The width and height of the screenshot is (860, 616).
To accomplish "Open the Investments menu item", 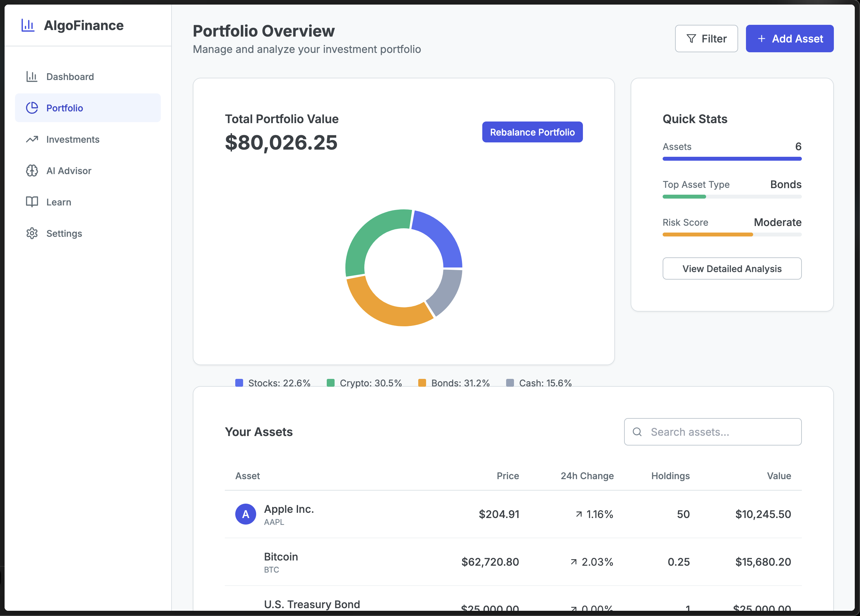I will pos(73,139).
